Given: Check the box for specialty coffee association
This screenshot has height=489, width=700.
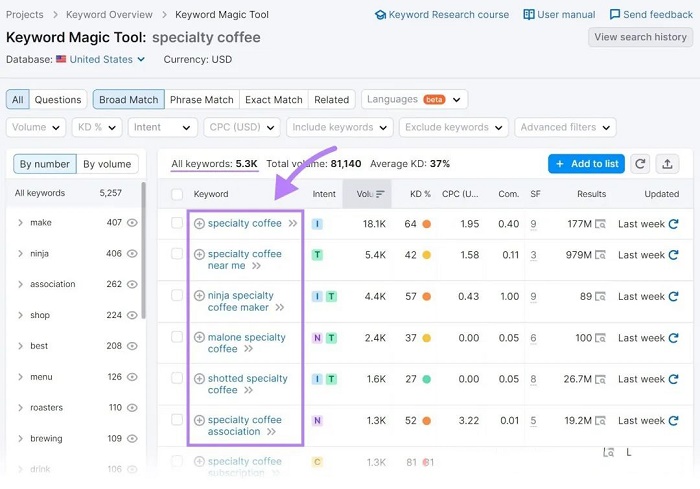Looking at the screenshot, I should point(177,420).
